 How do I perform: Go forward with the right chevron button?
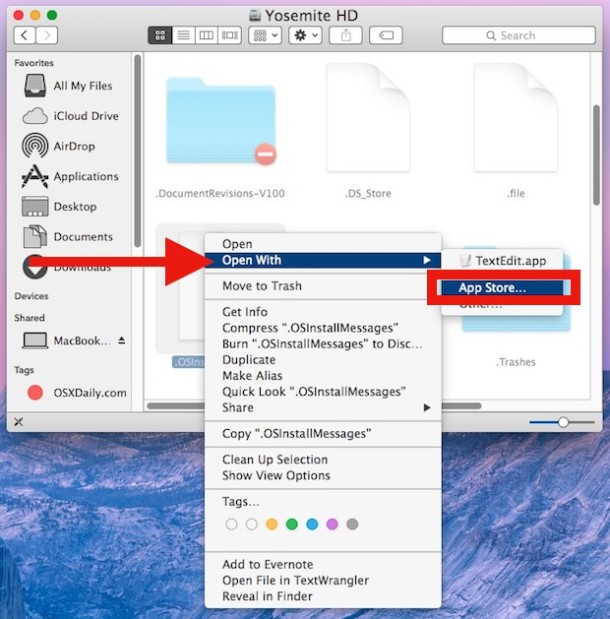click(47, 36)
